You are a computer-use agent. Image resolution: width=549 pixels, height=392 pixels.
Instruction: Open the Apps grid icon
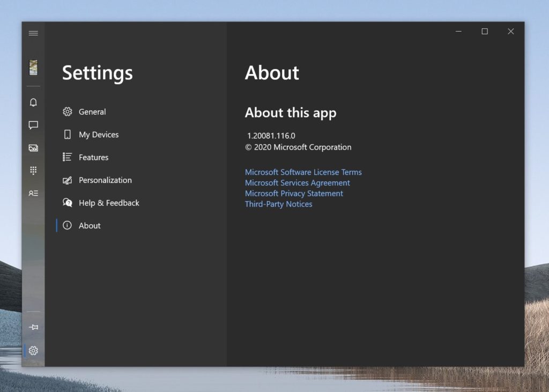(33, 171)
